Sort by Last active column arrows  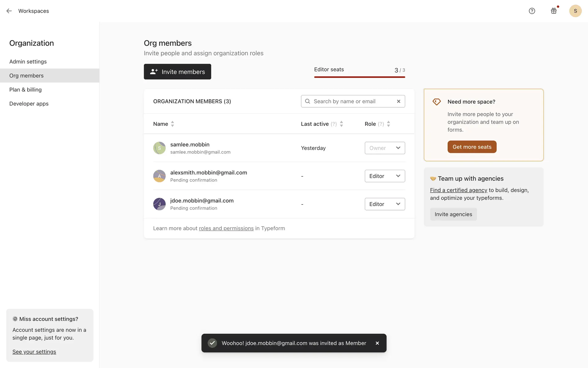[341, 124]
